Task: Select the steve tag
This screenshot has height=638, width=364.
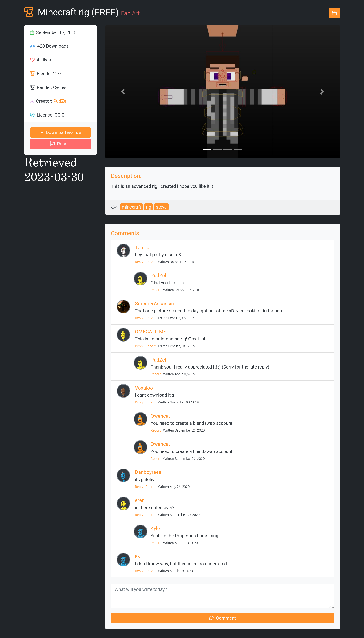Action: 161,207
